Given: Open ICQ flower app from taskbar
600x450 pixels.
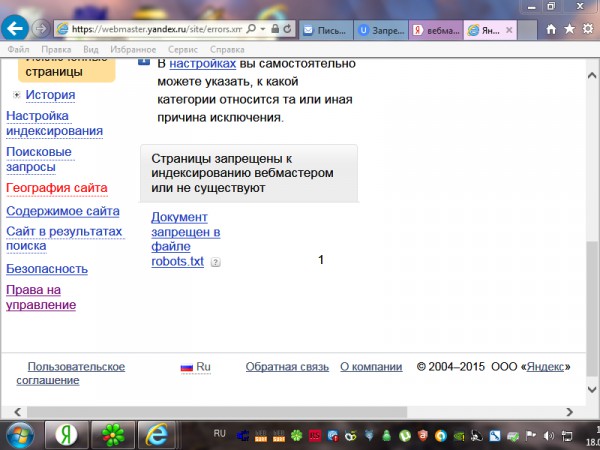Looking at the screenshot, I should [113, 435].
